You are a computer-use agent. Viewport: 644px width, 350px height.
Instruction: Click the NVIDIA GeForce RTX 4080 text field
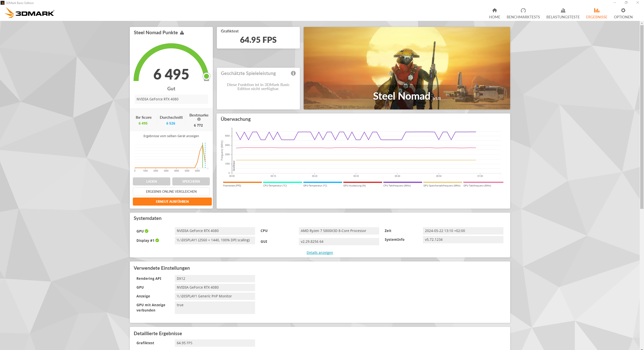pos(171,99)
